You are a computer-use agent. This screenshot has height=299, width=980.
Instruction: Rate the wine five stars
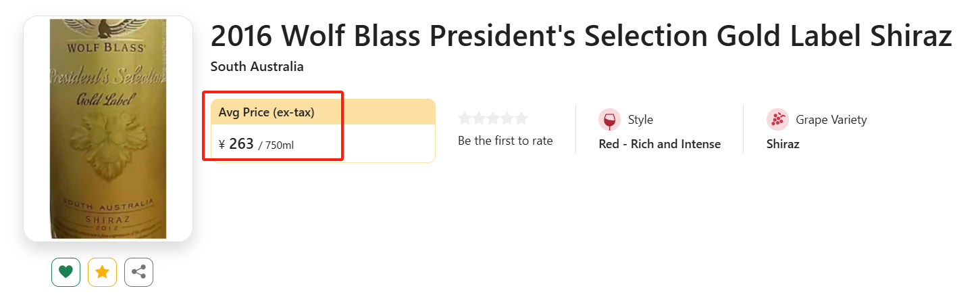tap(521, 118)
